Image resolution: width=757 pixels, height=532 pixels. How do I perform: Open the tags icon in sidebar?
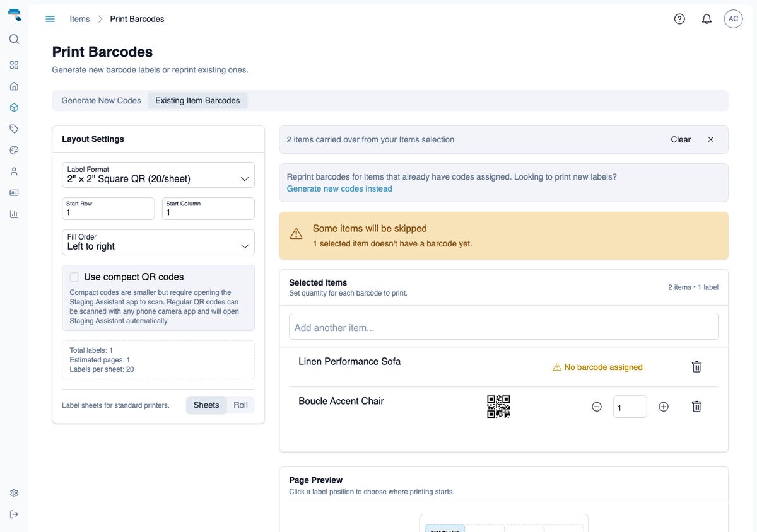14,129
